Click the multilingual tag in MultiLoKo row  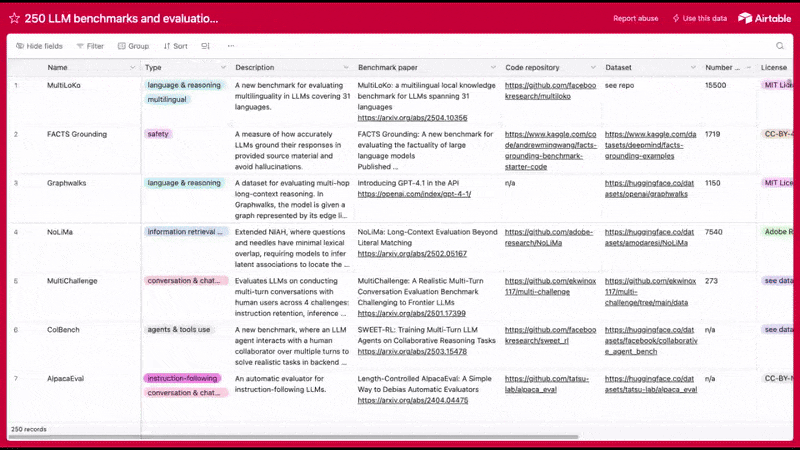(167, 99)
